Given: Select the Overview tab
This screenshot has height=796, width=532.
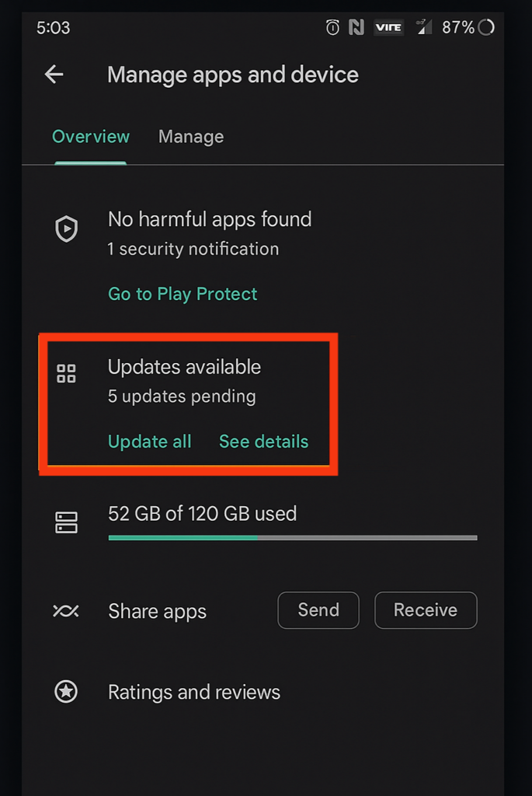Looking at the screenshot, I should [x=91, y=137].
